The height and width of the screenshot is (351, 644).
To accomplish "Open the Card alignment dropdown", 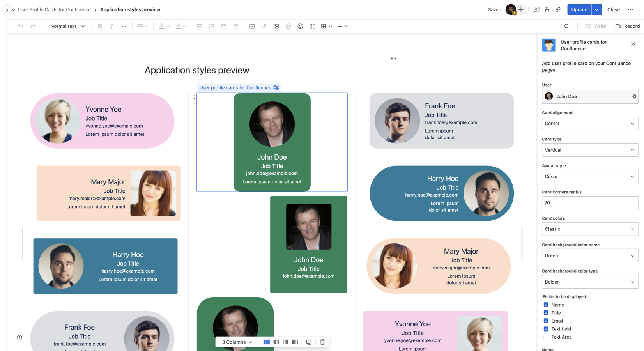I will click(x=590, y=124).
